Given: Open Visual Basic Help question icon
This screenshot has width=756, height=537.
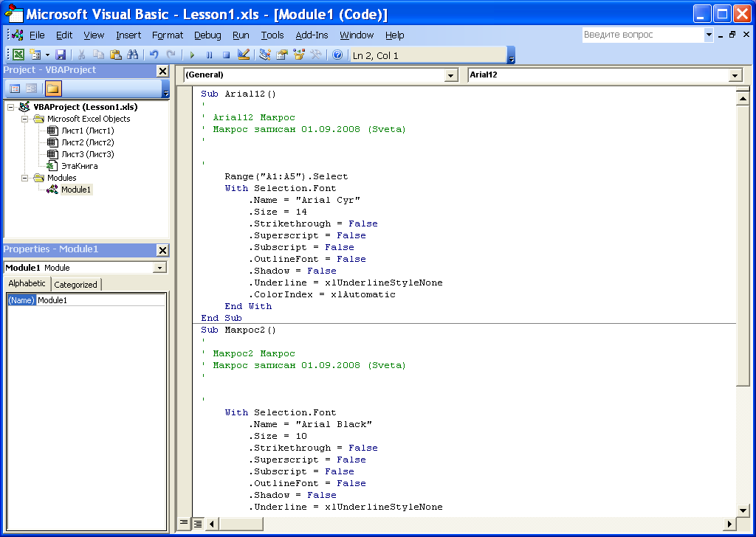Looking at the screenshot, I should point(337,55).
